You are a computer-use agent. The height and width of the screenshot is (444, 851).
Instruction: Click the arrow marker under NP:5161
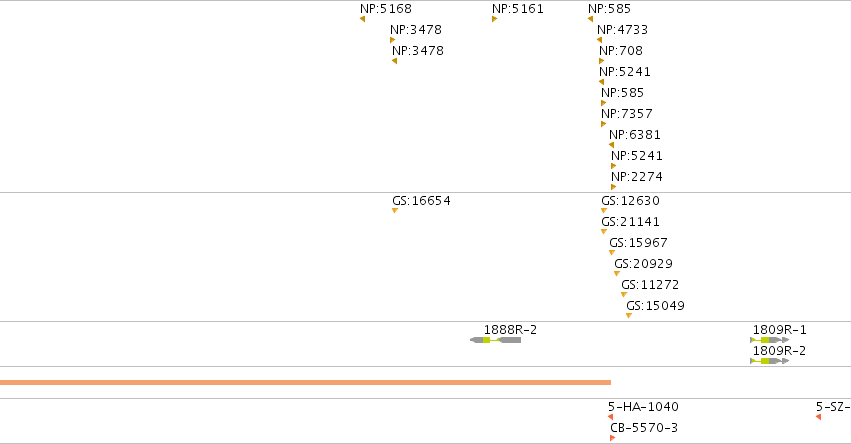pos(494,20)
